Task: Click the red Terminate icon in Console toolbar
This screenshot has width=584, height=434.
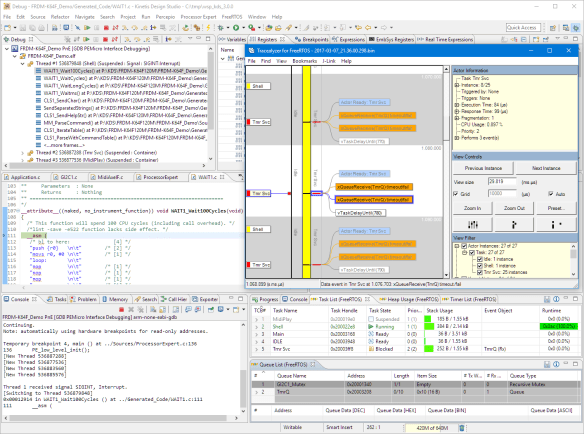Action: pos(121,310)
